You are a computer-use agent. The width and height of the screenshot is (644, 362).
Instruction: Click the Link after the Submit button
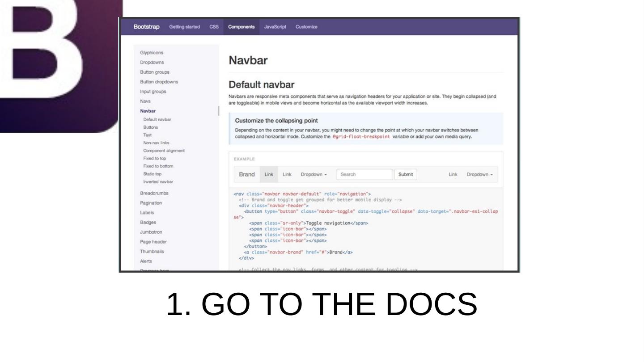pos(453,174)
